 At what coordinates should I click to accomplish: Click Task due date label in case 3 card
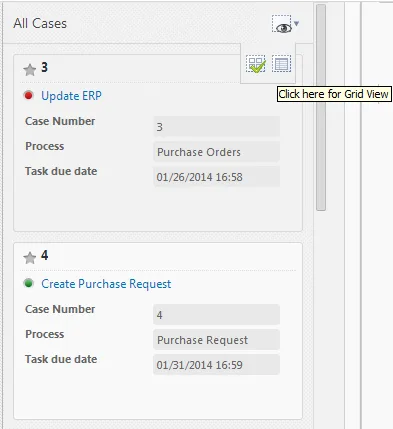[x=61, y=171]
